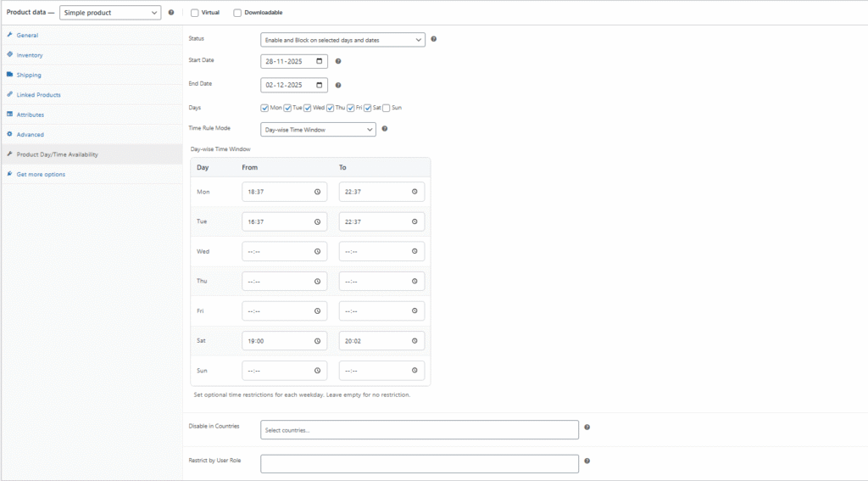The width and height of the screenshot is (868, 481).
Task: Click the clock icon in Sun From field
Action: 317,370
